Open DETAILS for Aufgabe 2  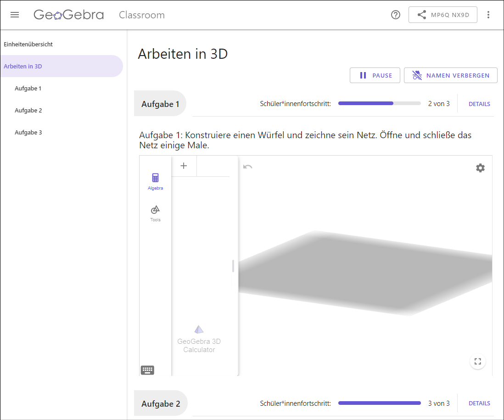coord(479,403)
